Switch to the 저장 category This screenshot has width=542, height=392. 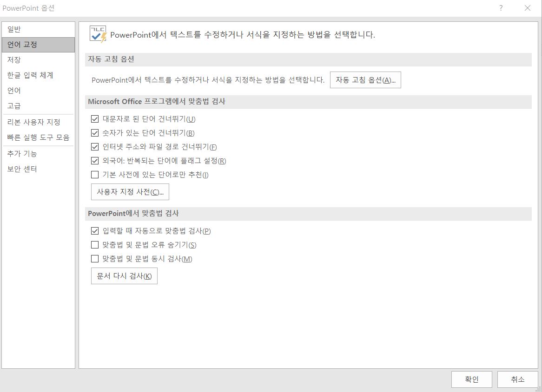pyautogui.click(x=39, y=60)
